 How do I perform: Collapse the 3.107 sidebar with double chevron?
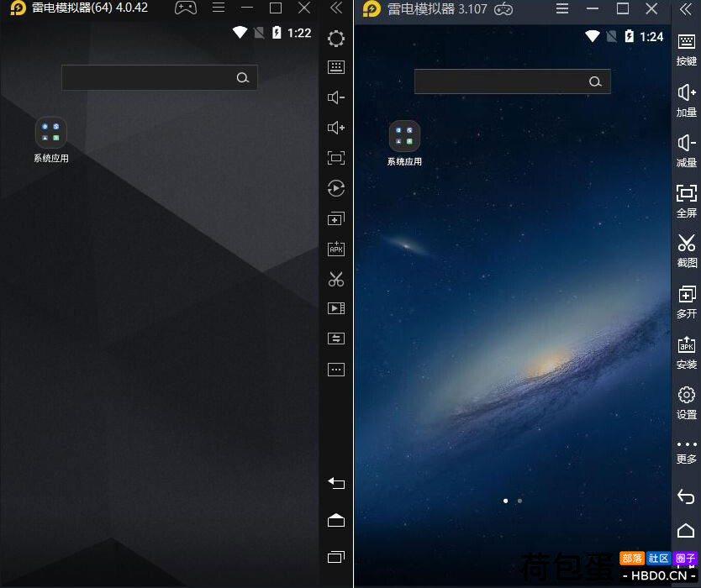[x=685, y=9]
